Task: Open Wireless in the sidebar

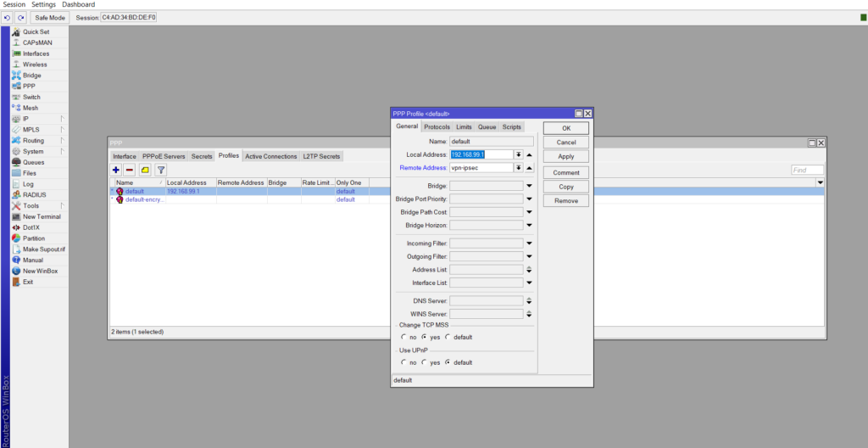Action: (x=35, y=64)
